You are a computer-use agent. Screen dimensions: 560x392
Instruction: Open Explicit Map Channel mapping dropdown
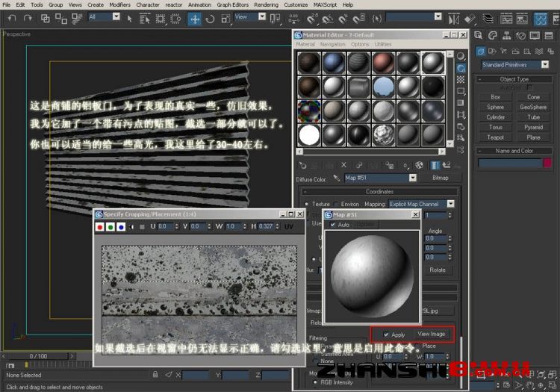click(x=451, y=204)
